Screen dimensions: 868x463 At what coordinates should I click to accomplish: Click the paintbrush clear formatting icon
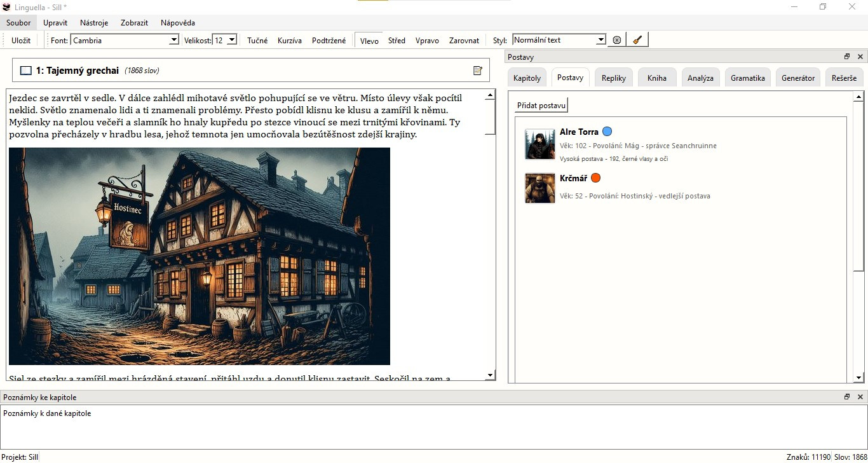pyautogui.click(x=637, y=40)
